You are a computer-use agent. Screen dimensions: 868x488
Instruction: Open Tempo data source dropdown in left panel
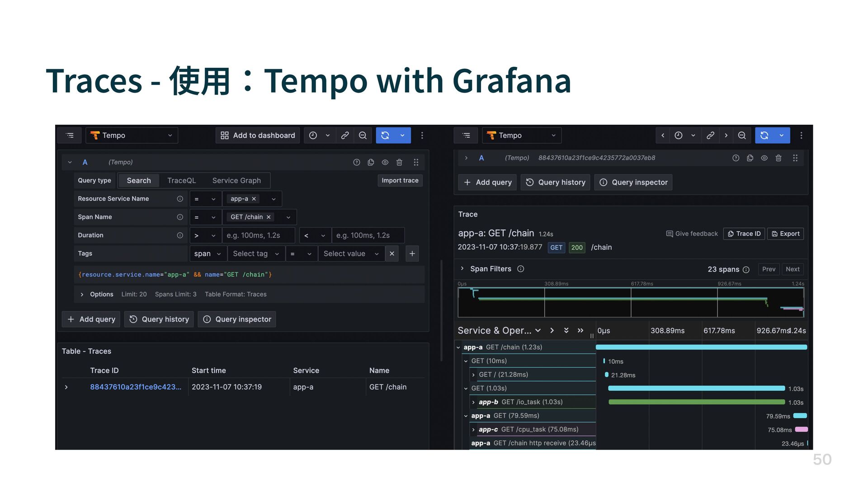(132, 136)
